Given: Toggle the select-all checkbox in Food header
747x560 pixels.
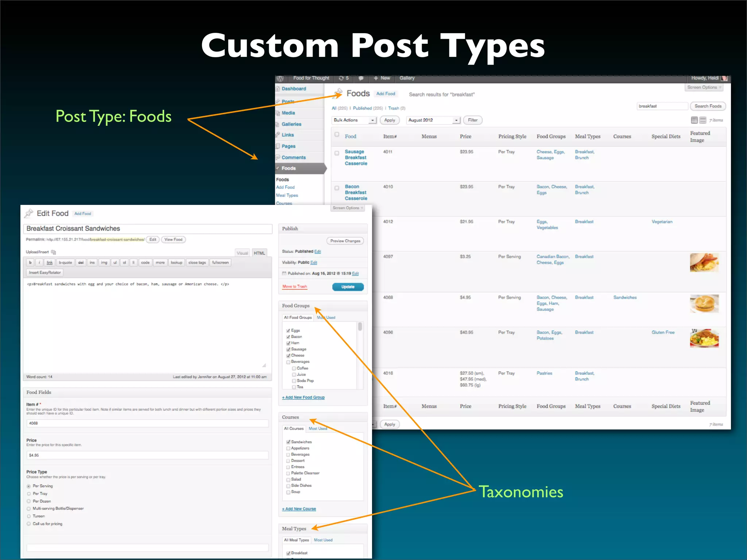Looking at the screenshot, I should coord(337,134).
